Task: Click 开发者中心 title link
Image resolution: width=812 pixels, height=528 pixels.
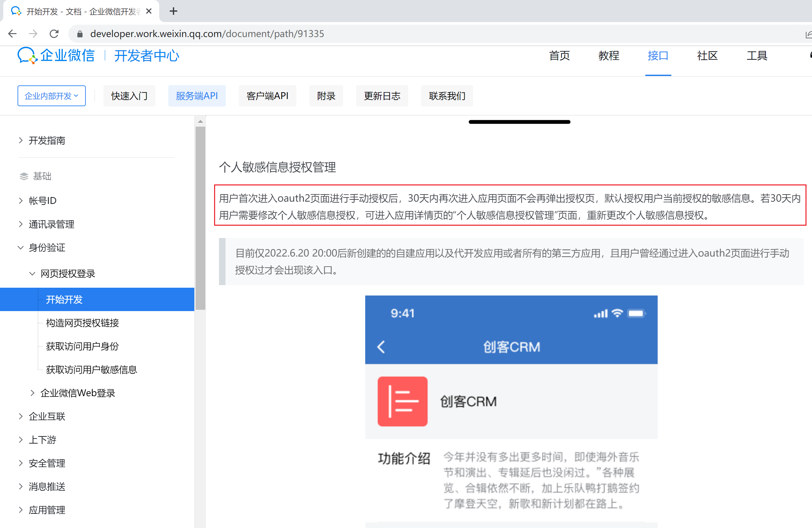Action: point(147,56)
